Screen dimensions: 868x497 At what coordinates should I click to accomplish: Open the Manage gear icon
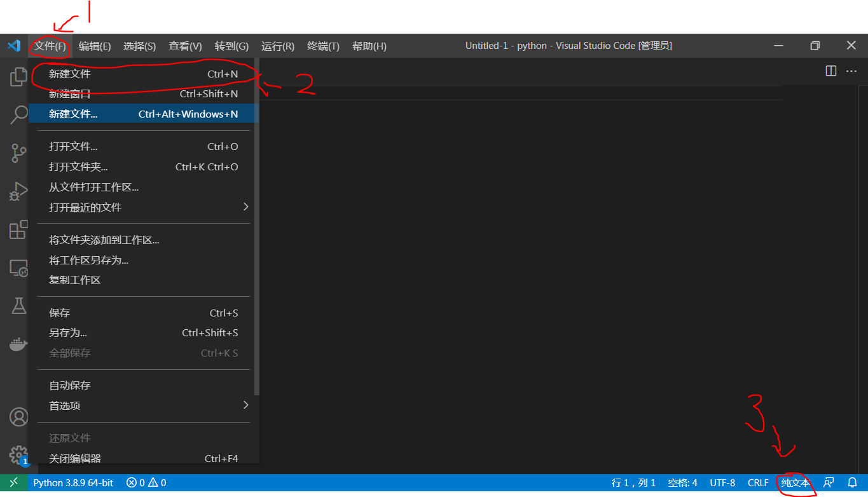(18, 455)
